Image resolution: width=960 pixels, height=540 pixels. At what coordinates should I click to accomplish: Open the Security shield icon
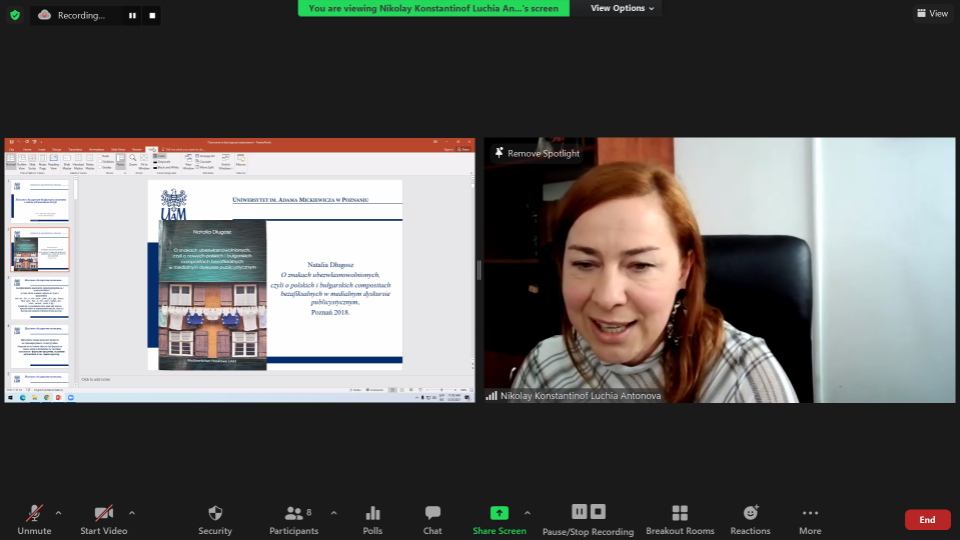click(x=215, y=513)
